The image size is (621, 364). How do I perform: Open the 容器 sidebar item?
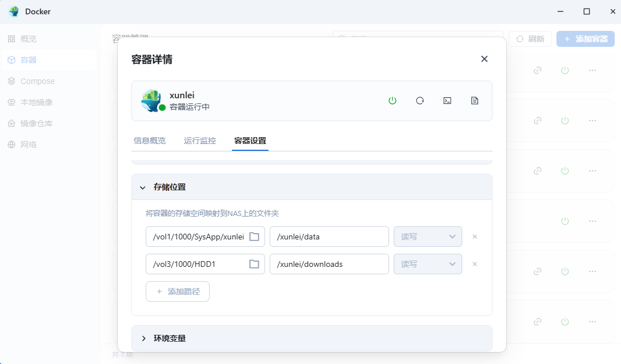point(49,60)
